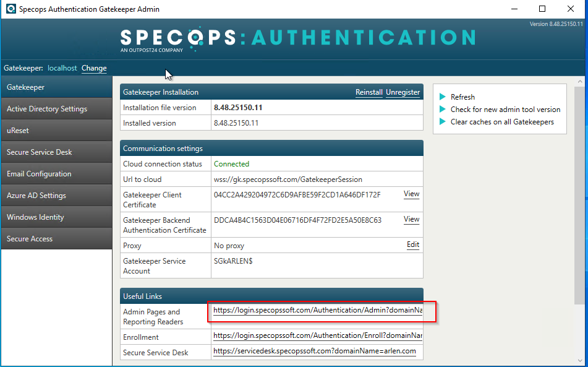Go to Secure Service Desk section
The image size is (588, 367).
point(56,152)
